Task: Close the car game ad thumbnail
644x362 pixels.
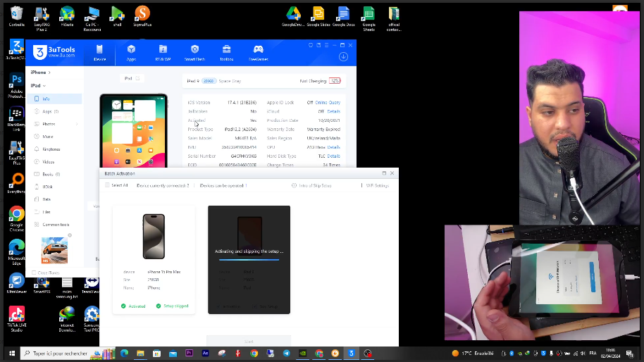Action: tap(70, 236)
